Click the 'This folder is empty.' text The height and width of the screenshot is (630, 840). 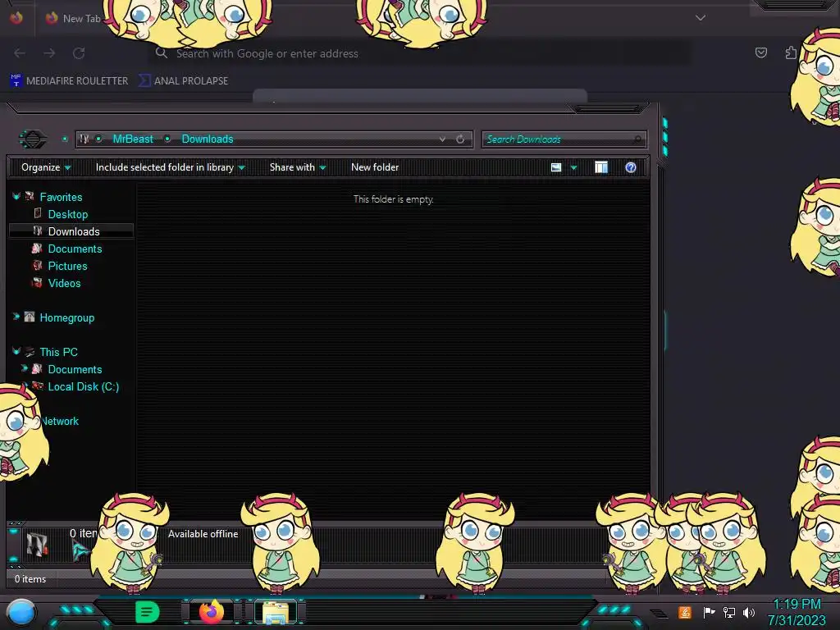click(x=393, y=199)
